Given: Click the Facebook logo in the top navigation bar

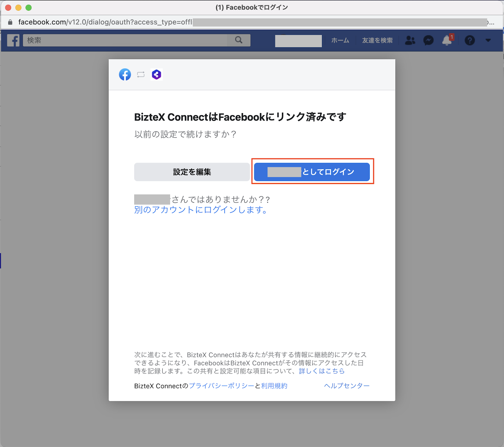Looking at the screenshot, I should pyautogui.click(x=13, y=40).
